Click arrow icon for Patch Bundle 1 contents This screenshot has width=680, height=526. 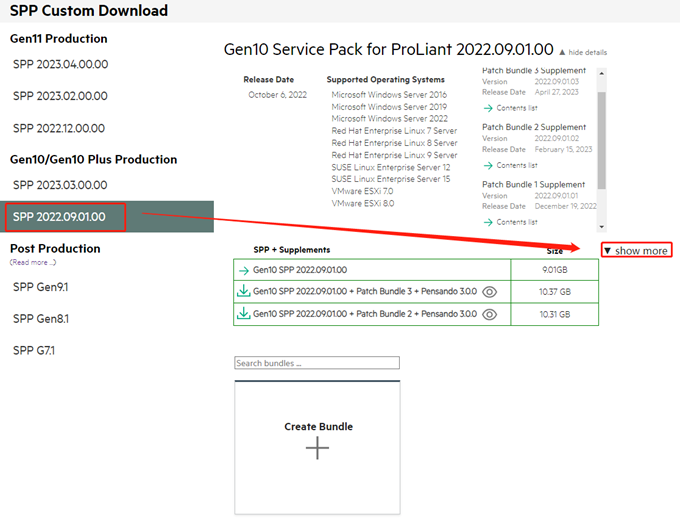pyautogui.click(x=488, y=222)
